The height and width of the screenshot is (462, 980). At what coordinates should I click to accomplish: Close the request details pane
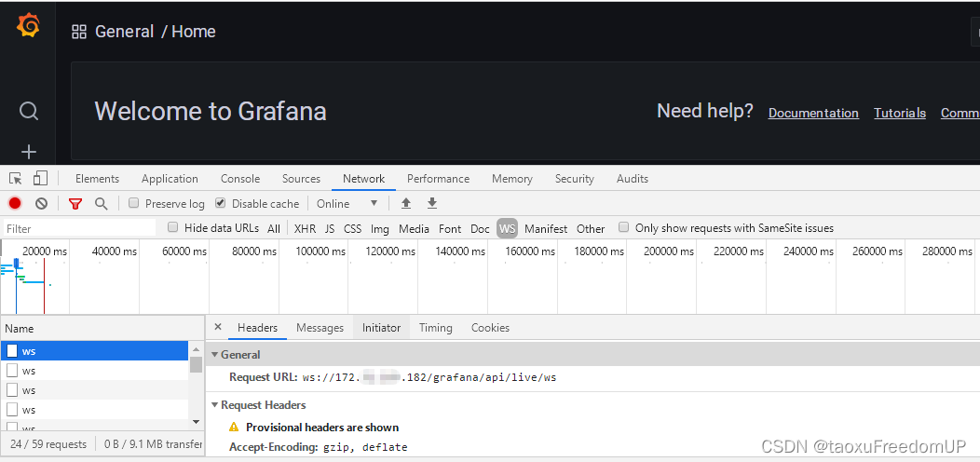[x=217, y=327]
